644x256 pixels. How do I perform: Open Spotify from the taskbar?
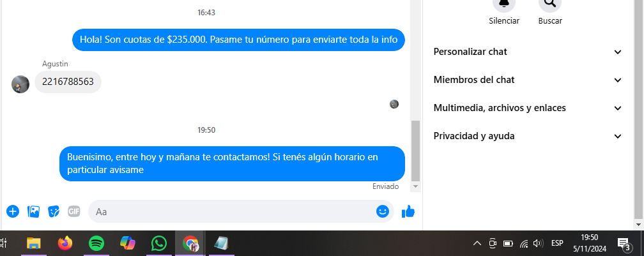coord(96,244)
